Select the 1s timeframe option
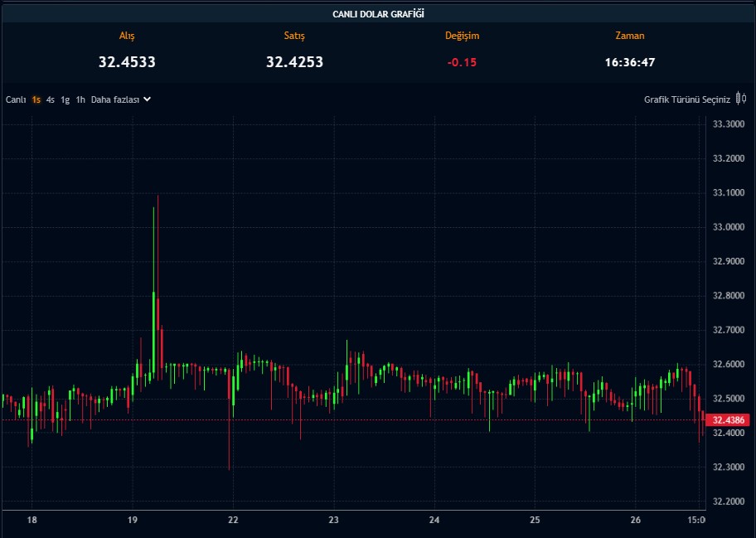This screenshot has width=756, height=538. pos(35,99)
